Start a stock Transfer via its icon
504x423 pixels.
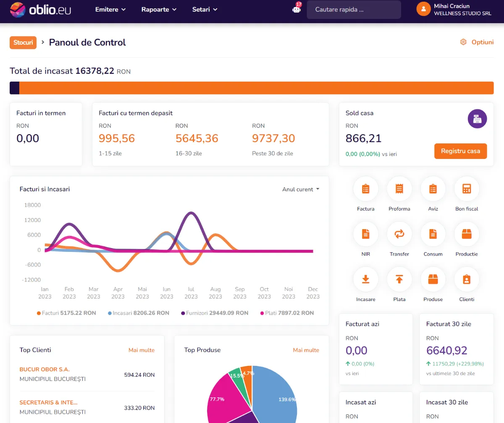[x=399, y=234]
